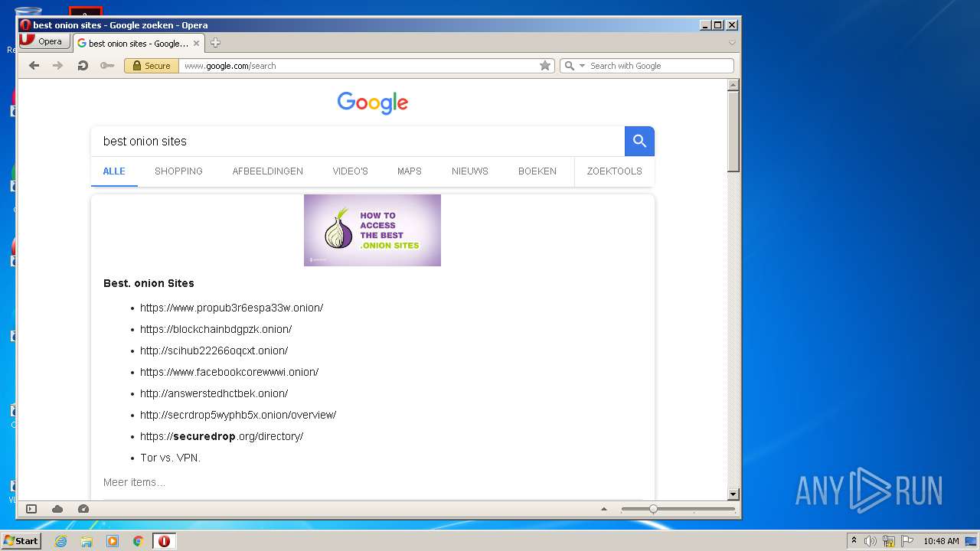Click Show desktop button at taskbar end
The image size is (980, 551).
pos(971,541)
